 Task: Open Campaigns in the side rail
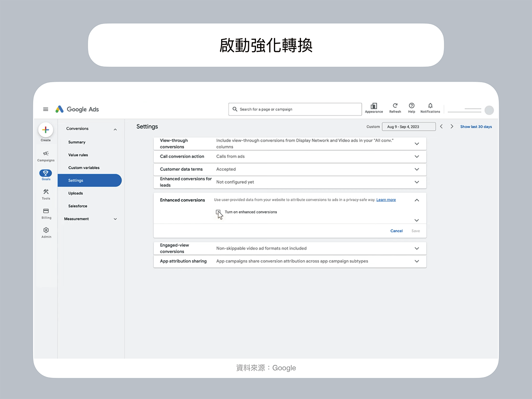pos(46,156)
